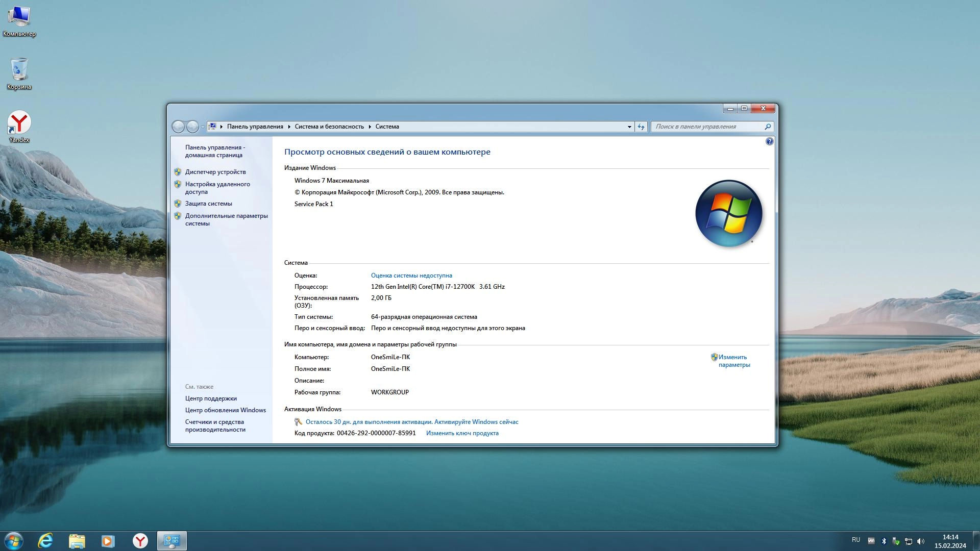Click the control panel search field
The height and width of the screenshot is (551, 980).
708,127
